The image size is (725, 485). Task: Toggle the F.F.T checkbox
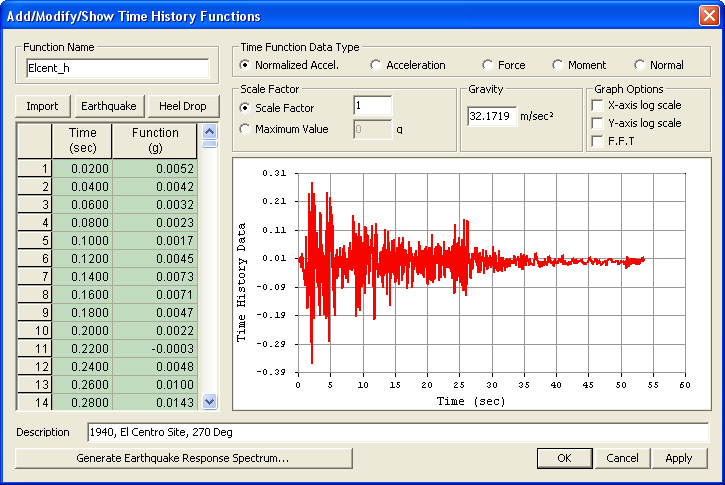tap(613, 141)
